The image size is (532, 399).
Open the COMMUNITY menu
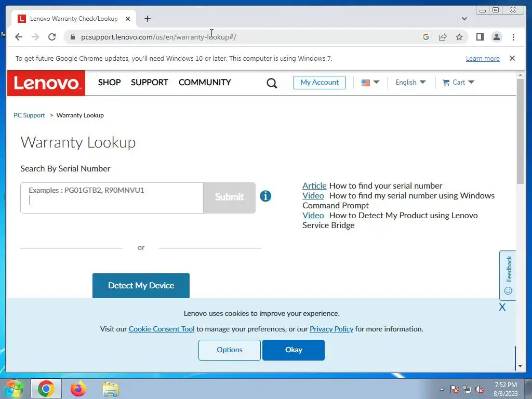coord(205,83)
